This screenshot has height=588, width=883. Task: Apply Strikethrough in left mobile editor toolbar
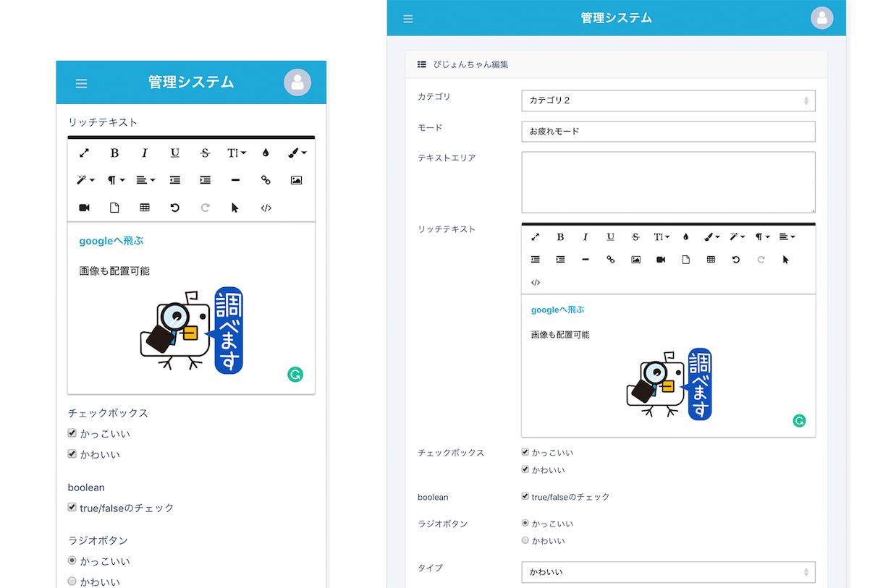click(206, 153)
